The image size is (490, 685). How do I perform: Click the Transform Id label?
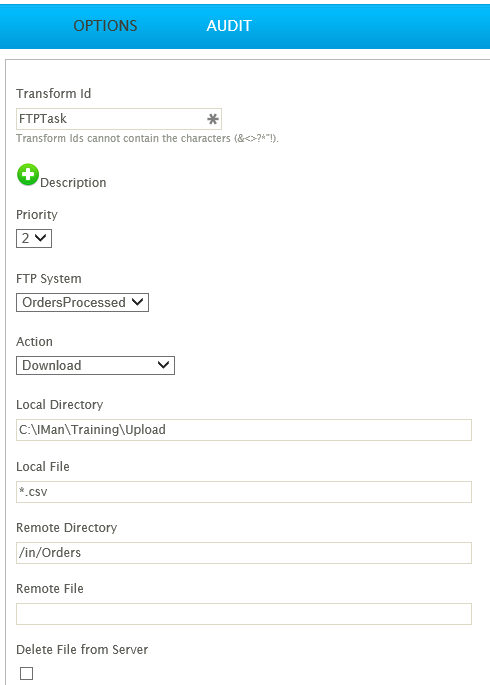(53, 93)
